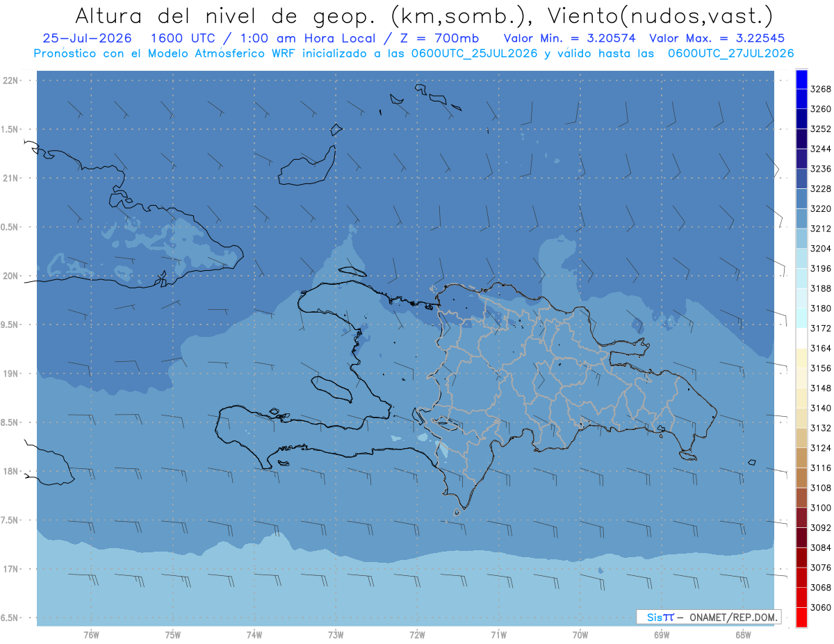Click the '3268' colorbar value
The width and height of the screenshot is (834, 644).
point(821,89)
